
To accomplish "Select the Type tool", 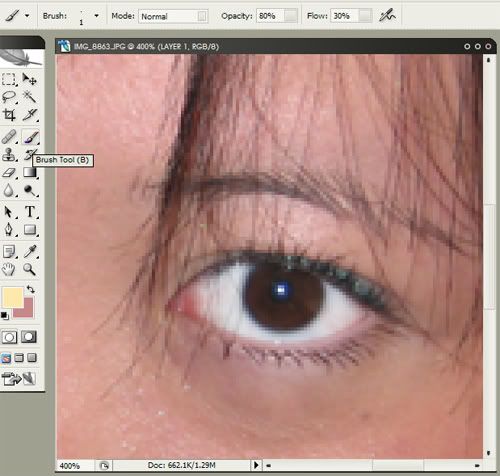I will click(30, 212).
